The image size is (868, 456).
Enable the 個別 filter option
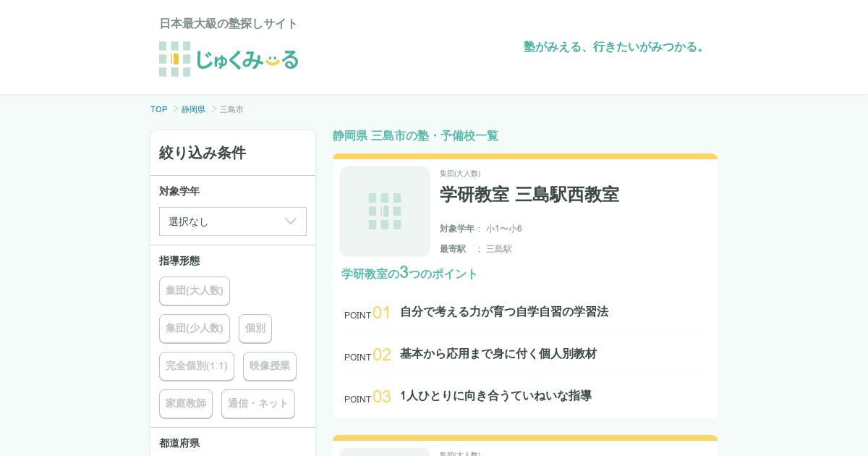[255, 329]
